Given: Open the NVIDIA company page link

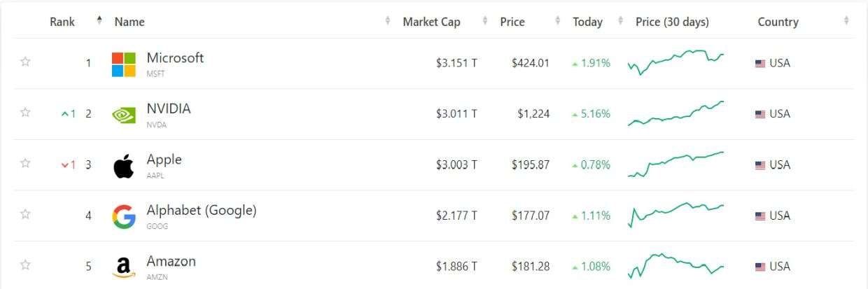Looking at the screenshot, I should [169, 108].
